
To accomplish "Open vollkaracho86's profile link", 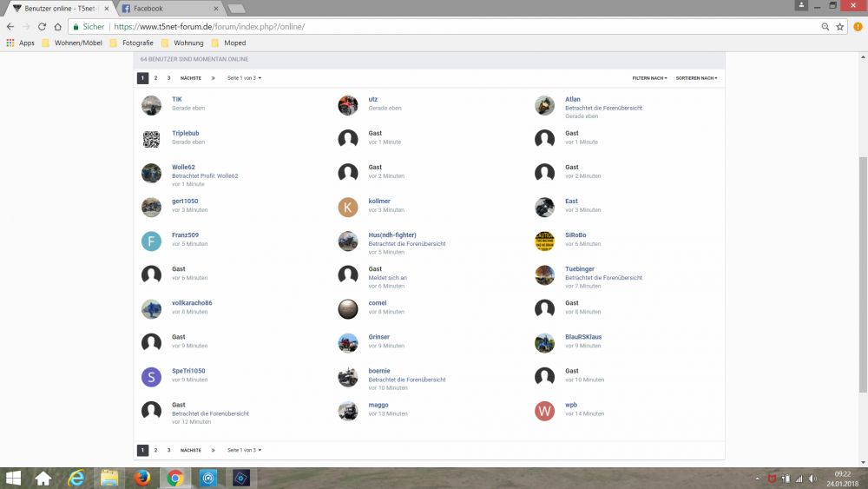I will 192,303.
